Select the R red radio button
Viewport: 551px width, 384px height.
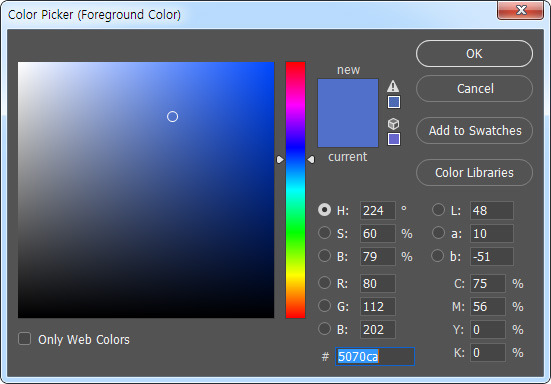click(x=324, y=283)
